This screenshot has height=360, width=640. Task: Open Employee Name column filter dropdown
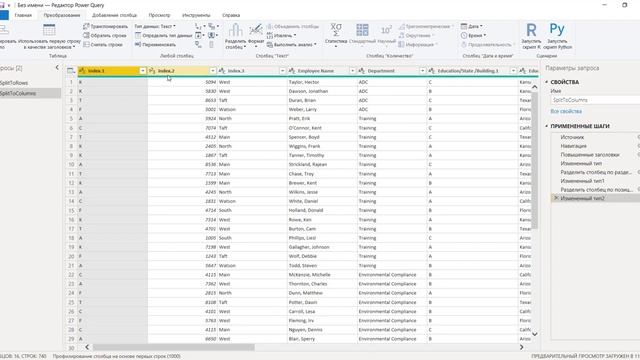[352, 71]
